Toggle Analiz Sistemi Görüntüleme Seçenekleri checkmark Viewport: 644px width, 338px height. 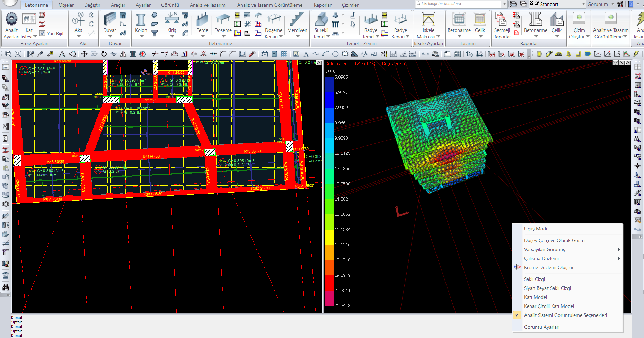[x=517, y=315]
